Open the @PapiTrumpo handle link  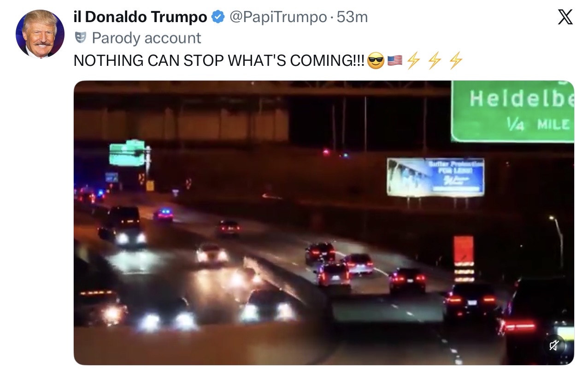[x=278, y=17]
